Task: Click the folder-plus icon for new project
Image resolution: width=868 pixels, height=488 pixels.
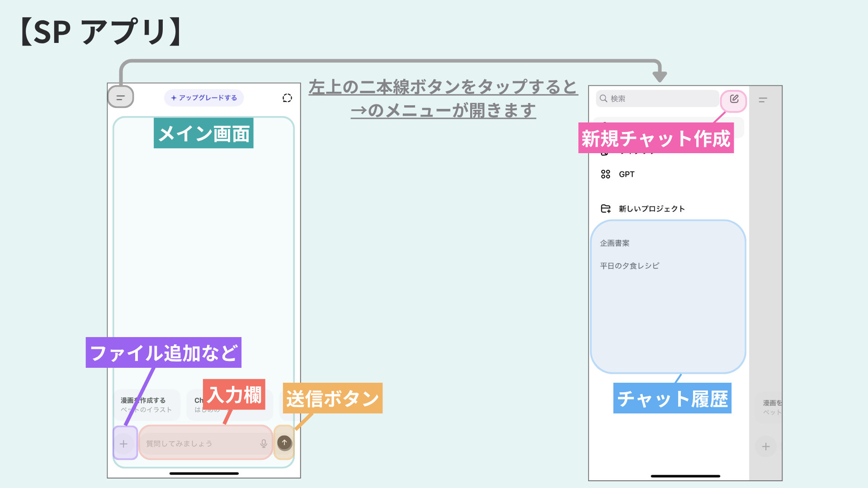Action: (605, 209)
